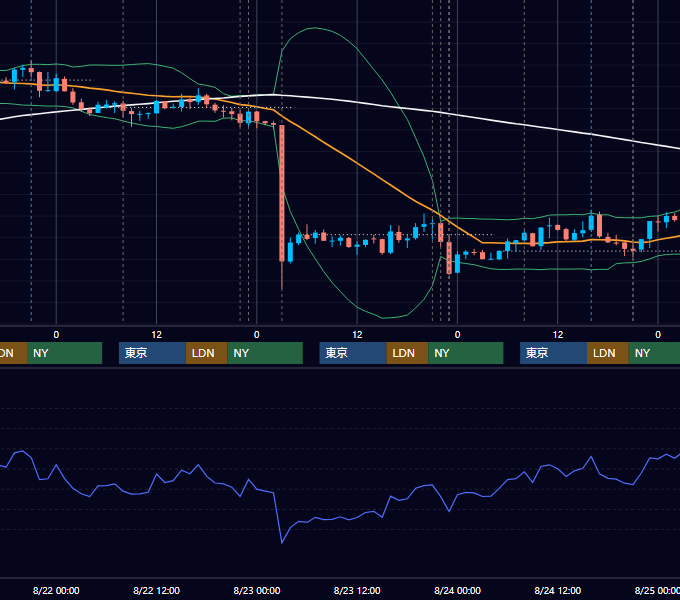
Task: Click the 8/24 12:00 time axis label
Action: point(558,590)
